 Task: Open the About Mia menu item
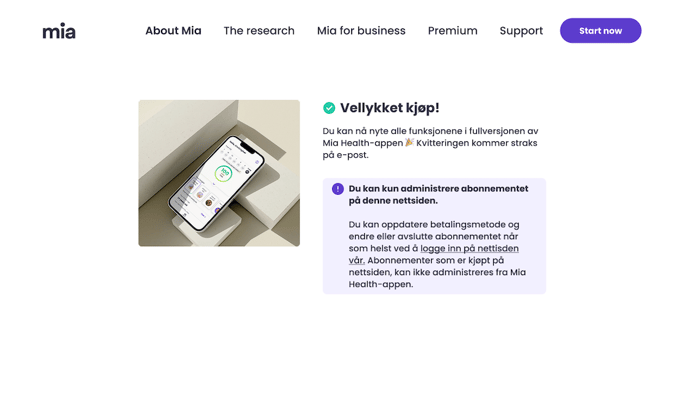click(x=173, y=31)
